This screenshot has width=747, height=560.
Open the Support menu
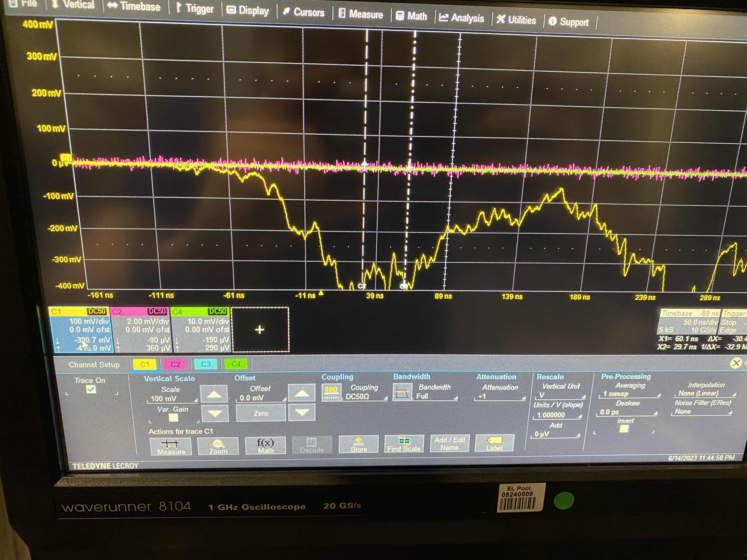pyautogui.click(x=569, y=22)
